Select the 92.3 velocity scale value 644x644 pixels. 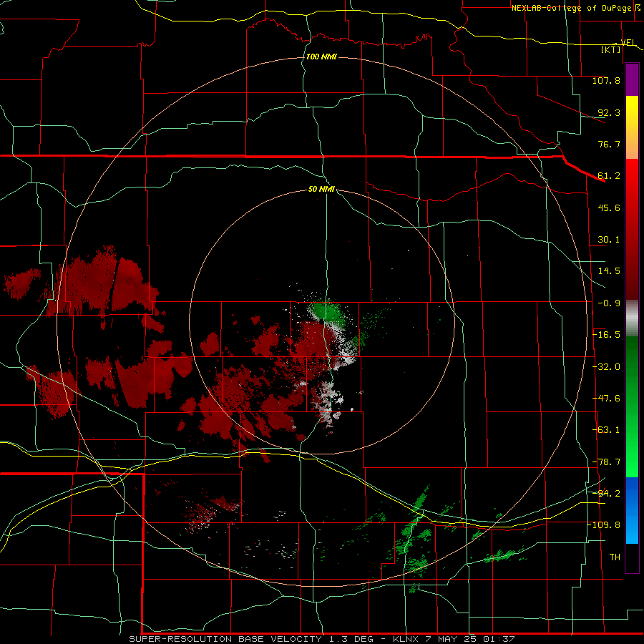609,112
